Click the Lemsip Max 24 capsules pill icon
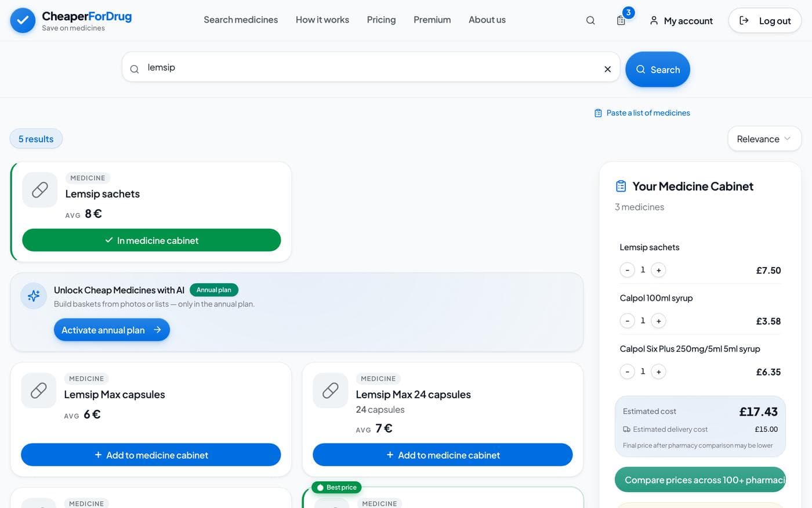Viewport: 812px width, 508px height. click(x=331, y=390)
